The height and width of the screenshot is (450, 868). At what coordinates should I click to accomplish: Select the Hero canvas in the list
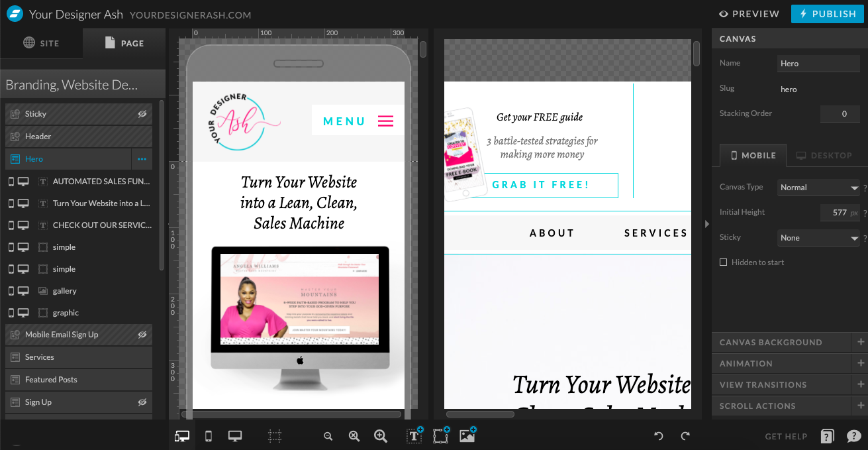(x=69, y=159)
